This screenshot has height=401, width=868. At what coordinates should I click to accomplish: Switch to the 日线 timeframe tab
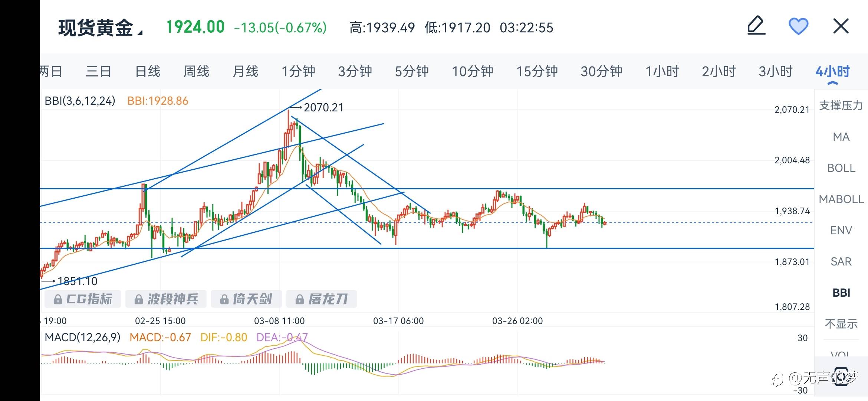coord(148,71)
